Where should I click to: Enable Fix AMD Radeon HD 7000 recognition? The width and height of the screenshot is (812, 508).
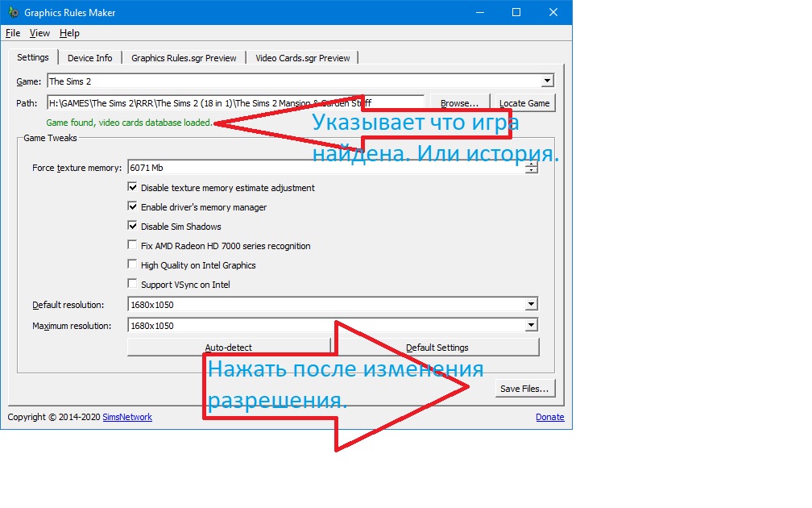click(x=133, y=246)
